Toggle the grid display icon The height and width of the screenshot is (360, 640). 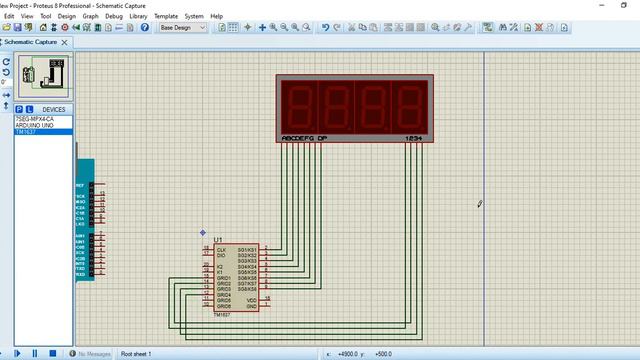coord(233,27)
